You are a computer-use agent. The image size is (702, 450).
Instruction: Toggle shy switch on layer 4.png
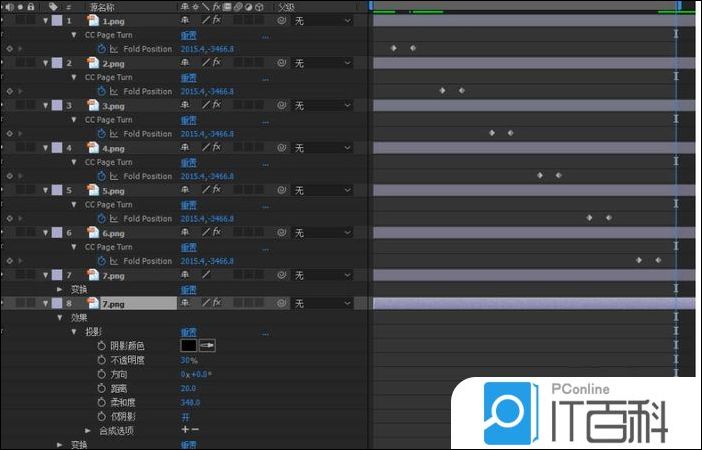(x=185, y=147)
